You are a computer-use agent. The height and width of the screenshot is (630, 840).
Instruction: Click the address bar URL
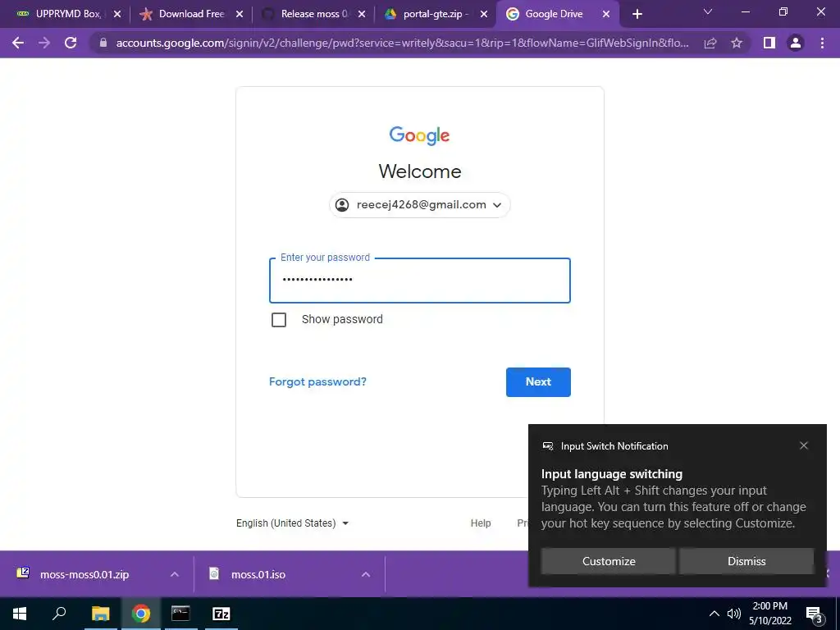click(402, 43)
